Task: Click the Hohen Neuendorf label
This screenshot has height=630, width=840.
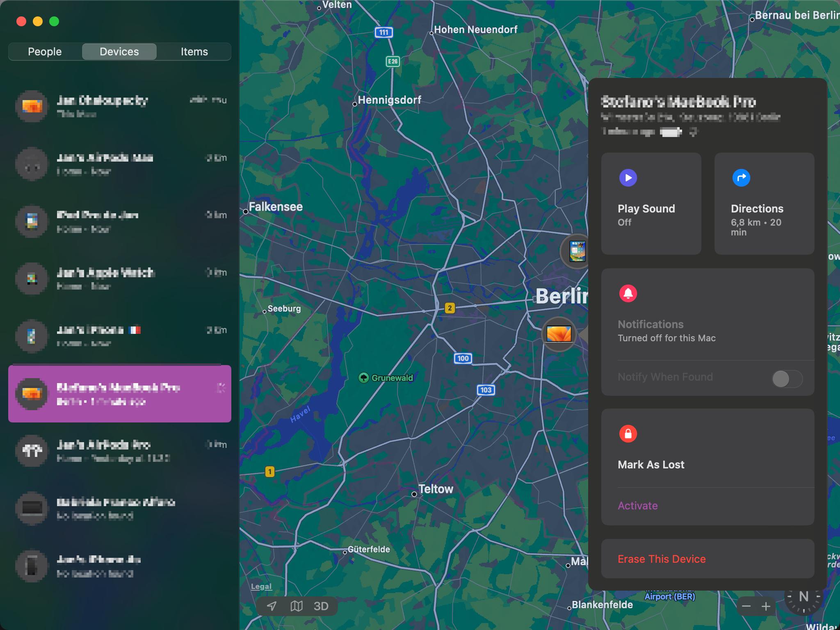Action: (x=475, y=30)
